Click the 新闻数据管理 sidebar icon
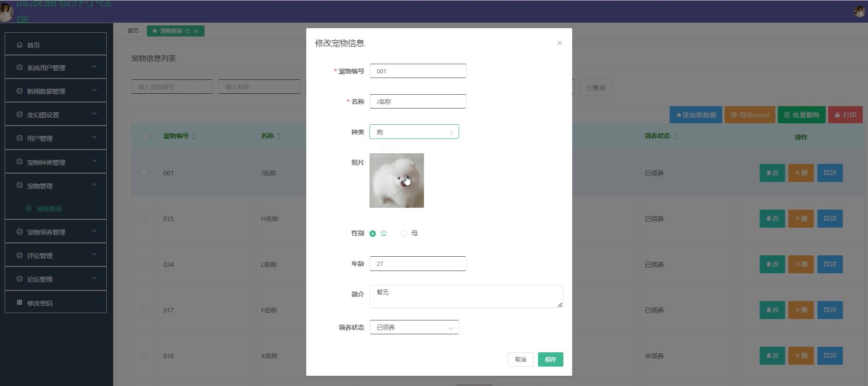 (x=19, y=91)
